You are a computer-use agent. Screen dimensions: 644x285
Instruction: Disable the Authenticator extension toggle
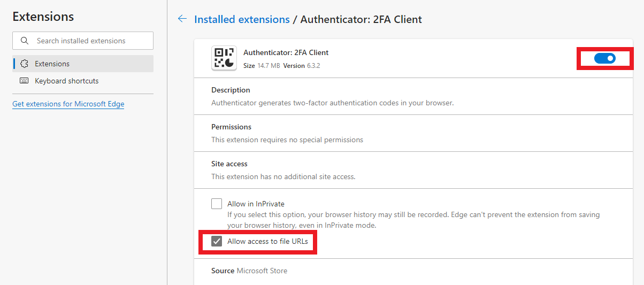tap(605, 58)
